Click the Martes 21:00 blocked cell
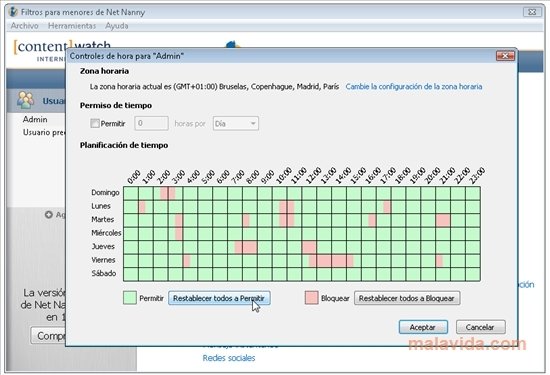The height and width of the screenshot is (375, 550). pyautogui.click(x=443, y=220)
